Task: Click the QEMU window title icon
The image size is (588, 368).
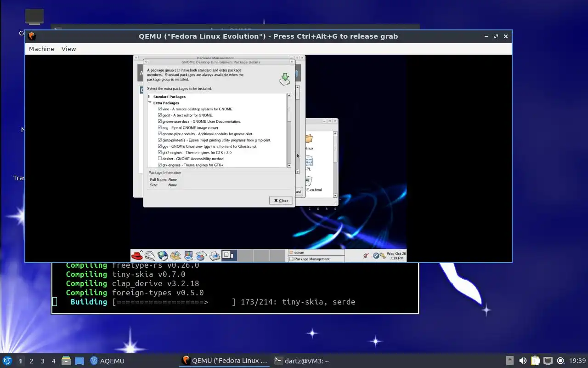Action: [x=32, y=36]
